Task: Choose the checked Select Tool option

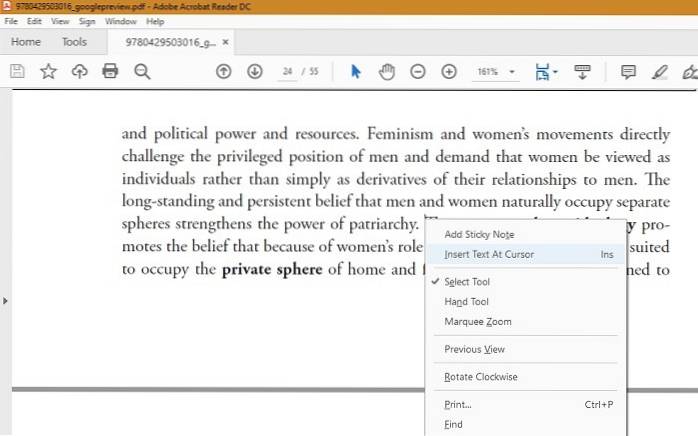Action: pyautogui.click(x=466, y=282)
